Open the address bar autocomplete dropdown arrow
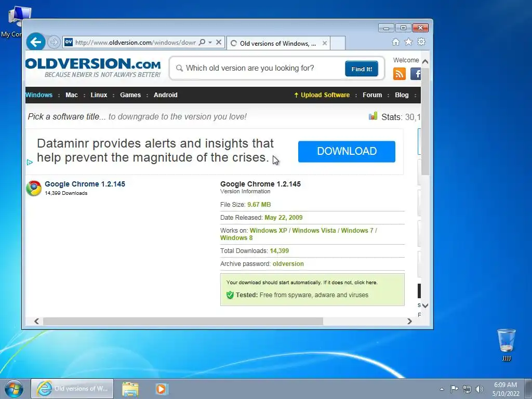This screenshot has height=399, width=532. [x=210, y=42]
